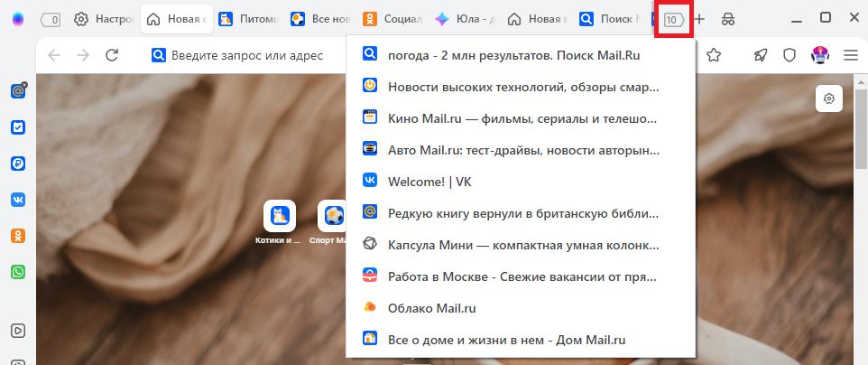Open the shield protection icon
This screenshot has width=868, height=365.
coord(789,55)
